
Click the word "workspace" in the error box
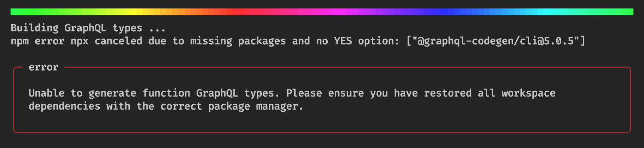528,93
